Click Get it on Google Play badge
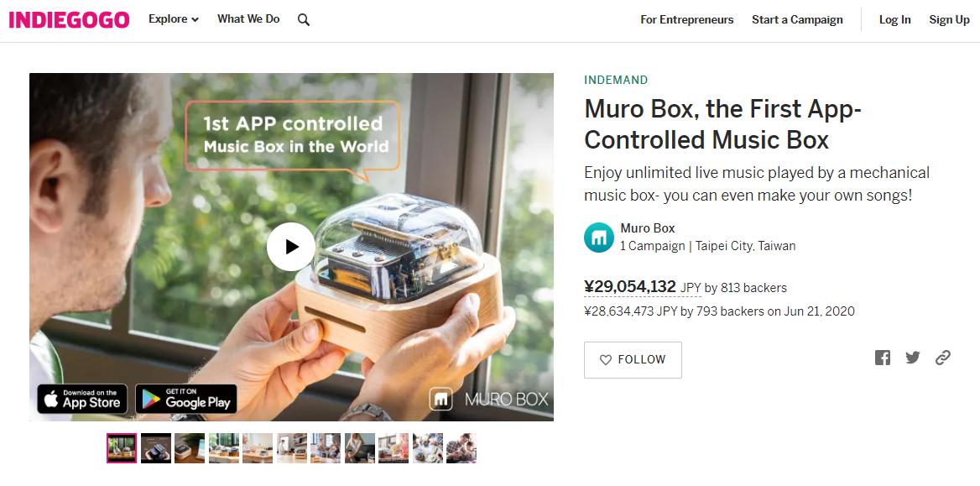The width and height of the screenshot is (980, 486). [x=186, y=399]
